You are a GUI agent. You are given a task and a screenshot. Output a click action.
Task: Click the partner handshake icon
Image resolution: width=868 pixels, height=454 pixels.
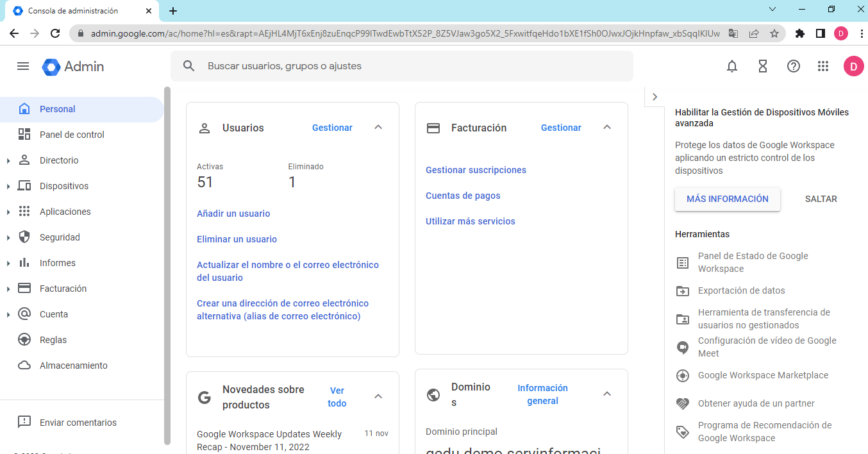(x=683, y=404)
